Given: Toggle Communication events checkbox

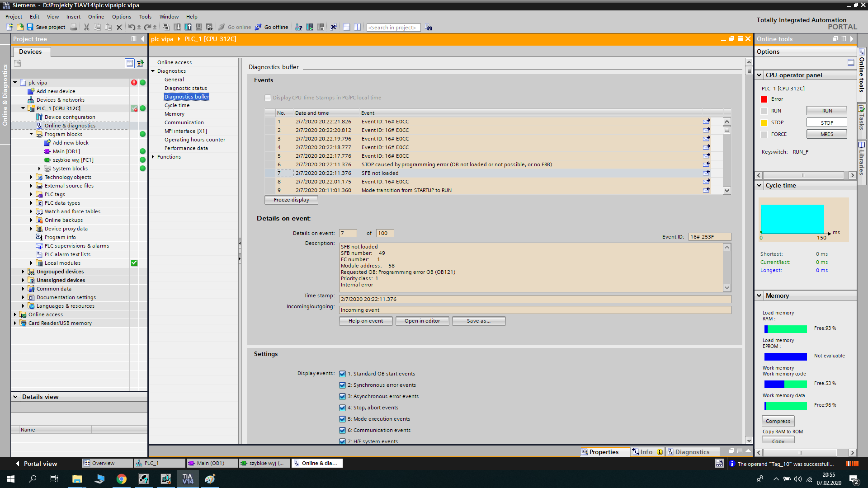Looking at the screenshot, I should click(342, 430).
